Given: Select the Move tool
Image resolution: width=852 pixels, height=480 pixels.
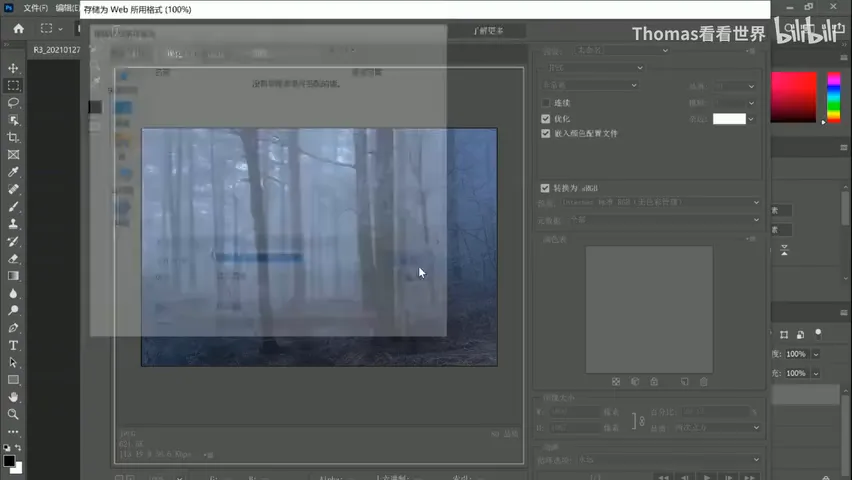Looking at the screenshot, I should click(13, 68).
